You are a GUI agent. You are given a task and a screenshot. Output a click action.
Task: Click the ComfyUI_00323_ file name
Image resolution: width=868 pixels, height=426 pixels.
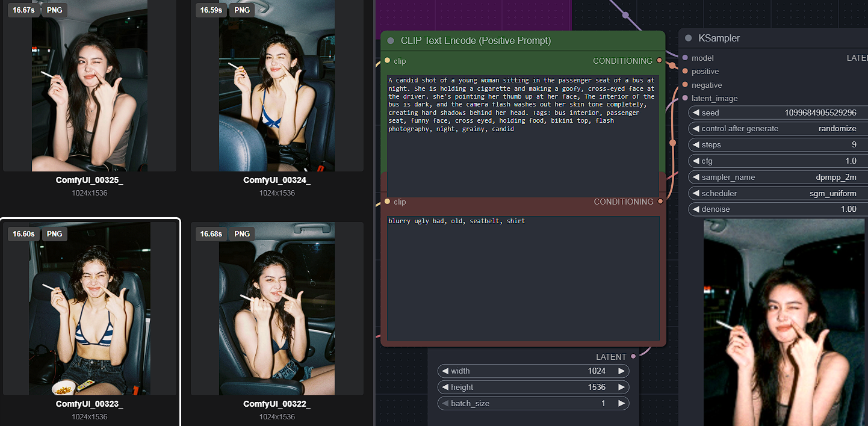click(90, 404)
